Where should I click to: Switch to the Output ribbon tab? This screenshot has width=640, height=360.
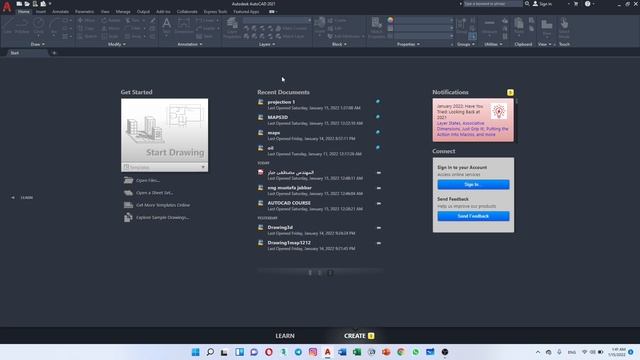[143, 12]
